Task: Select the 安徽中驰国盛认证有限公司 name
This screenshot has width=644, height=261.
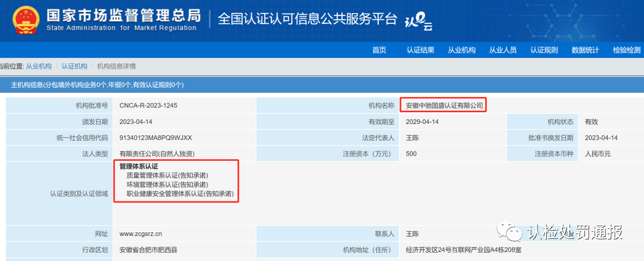Action: (444, 105)
